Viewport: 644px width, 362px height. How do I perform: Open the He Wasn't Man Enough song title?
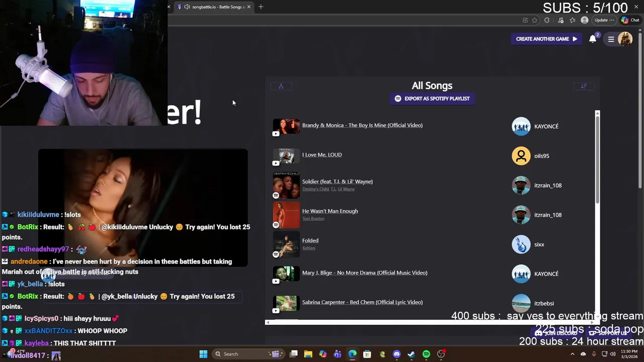[x=330, y=211]
